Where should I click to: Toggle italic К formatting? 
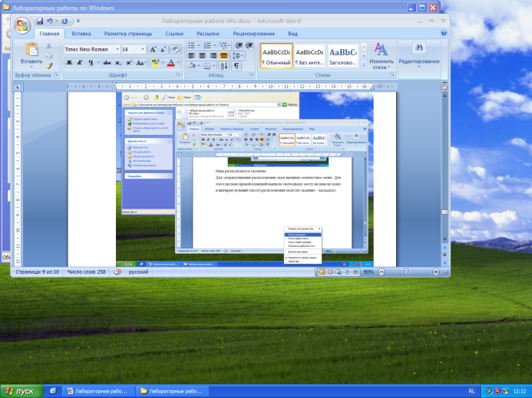pos(80,62)
